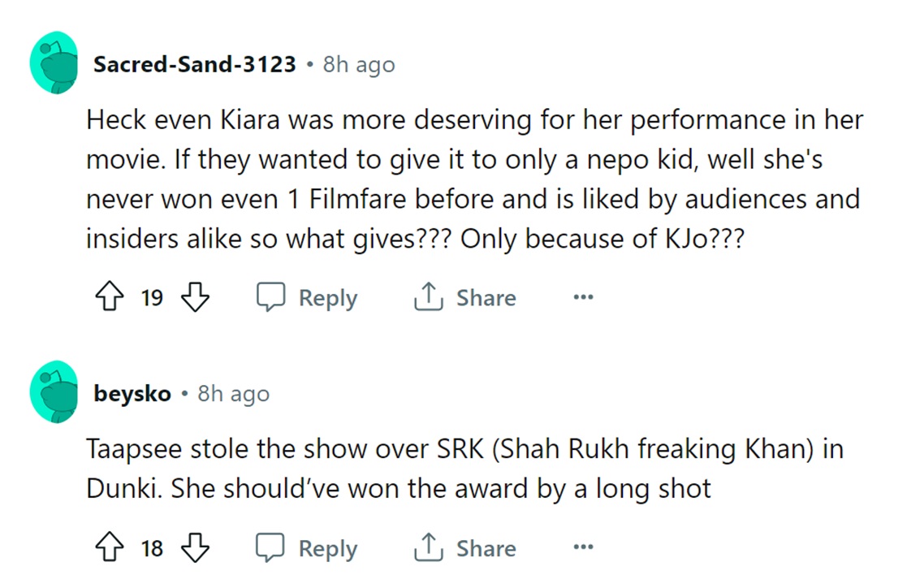Click the comment text about Dunki
The width and height of the screenshot is (907, 588).
[464, 469]
